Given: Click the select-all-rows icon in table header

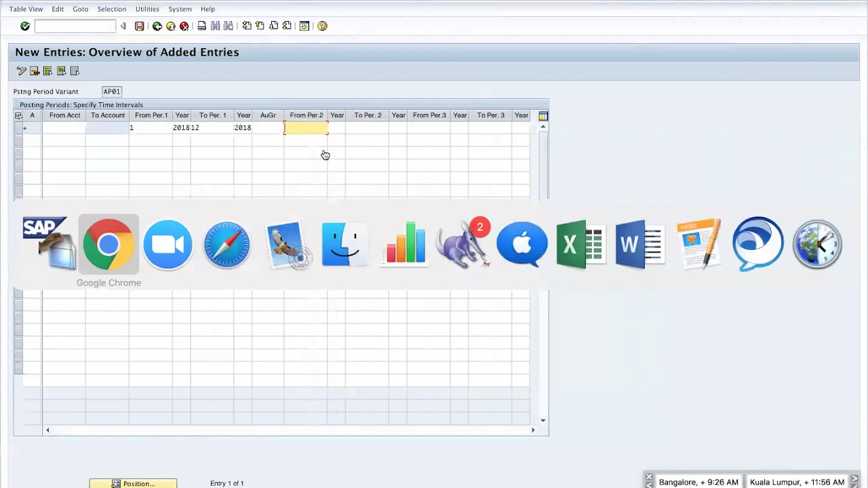Looking at the screenshot, I should 18,116.
